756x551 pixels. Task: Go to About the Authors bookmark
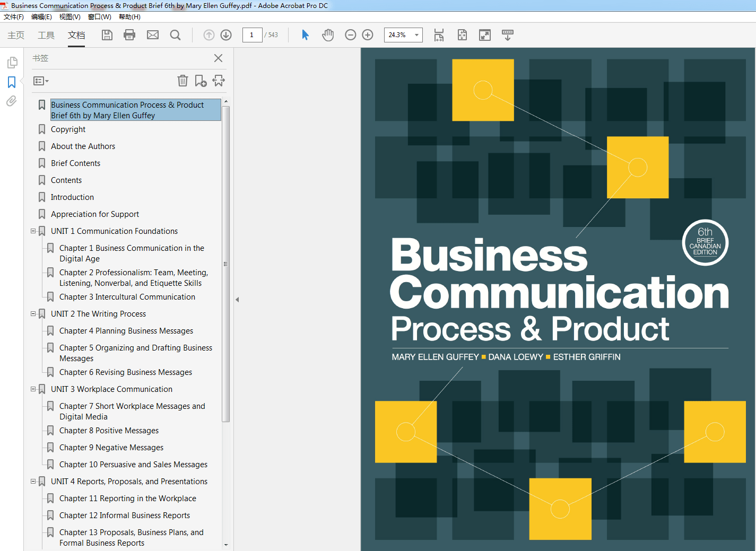(x=83, y=146)
